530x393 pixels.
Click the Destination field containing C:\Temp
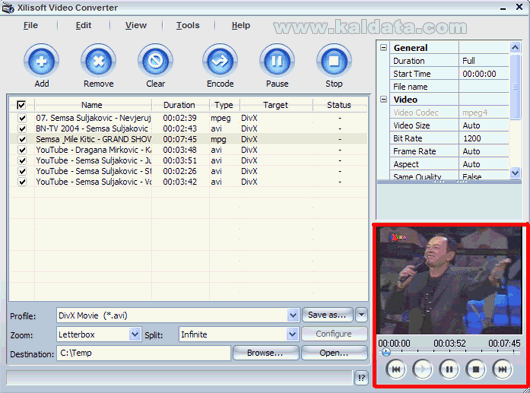(x=143, y=353)
